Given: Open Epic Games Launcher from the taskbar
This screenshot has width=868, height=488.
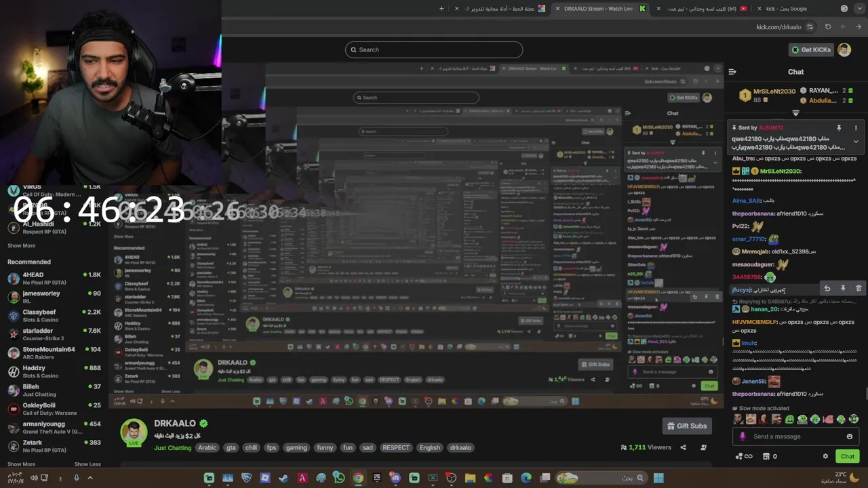Looking at the screenshot, I should 376,478.
